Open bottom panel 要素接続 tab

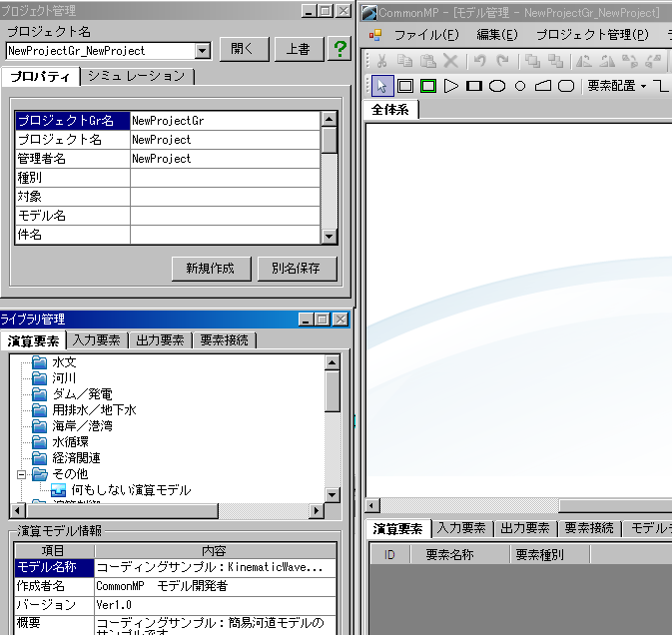point(589,528)
